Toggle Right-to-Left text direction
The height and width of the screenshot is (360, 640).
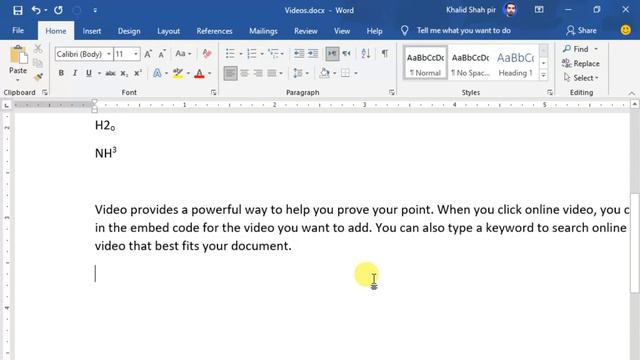click(347, 53)
